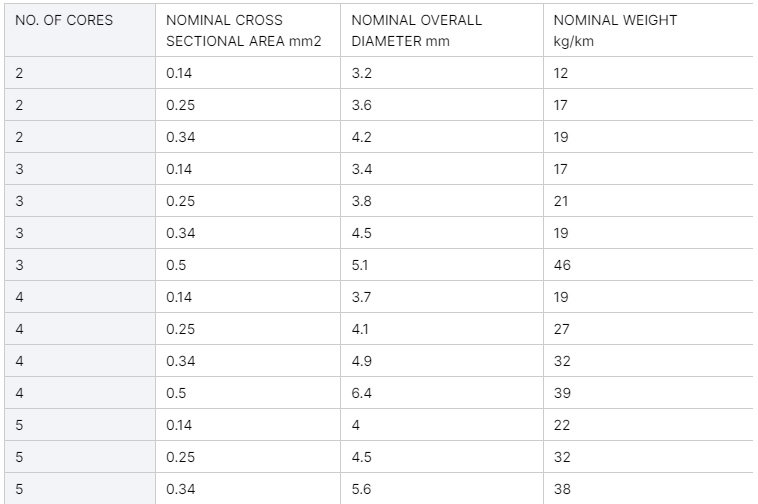Select the NOMINAL WEIGHT kg/km header
The height and width of the screenshot is (504, 758).
[648, 30]
